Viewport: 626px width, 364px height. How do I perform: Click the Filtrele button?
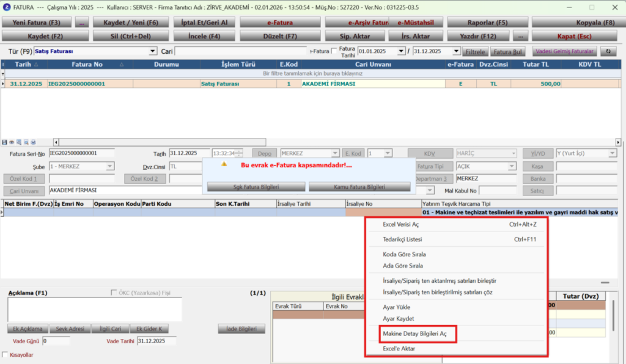click(475, 52)
